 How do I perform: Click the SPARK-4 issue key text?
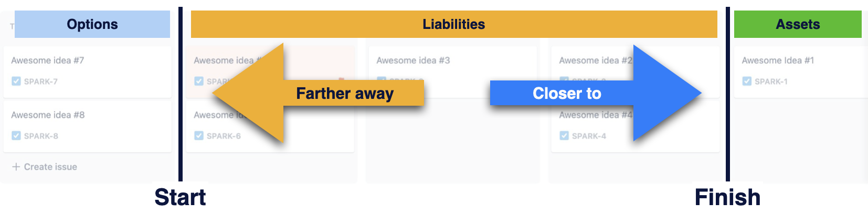tap(589, 136)
